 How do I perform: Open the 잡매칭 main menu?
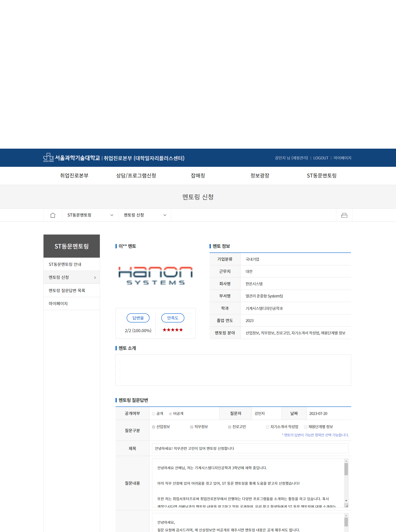[198, 176]
